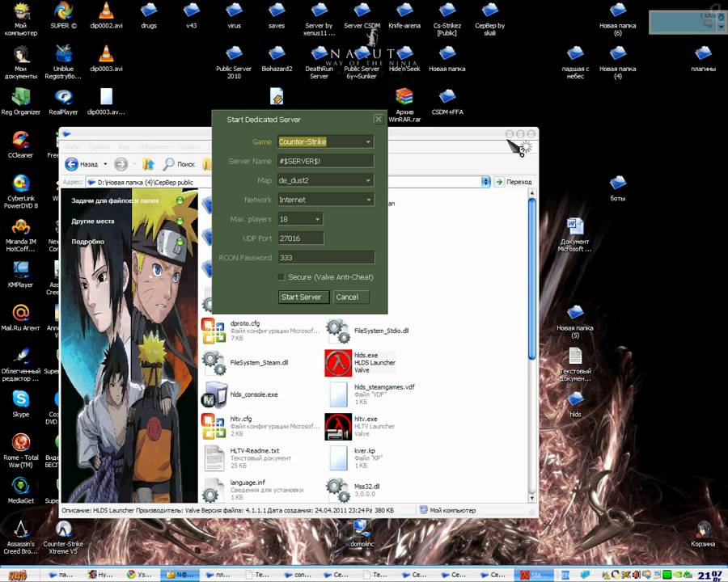The image size is (728, 582).
Task: Select HLTV-Readme.txt document
Action: click(x=247, y=458)
